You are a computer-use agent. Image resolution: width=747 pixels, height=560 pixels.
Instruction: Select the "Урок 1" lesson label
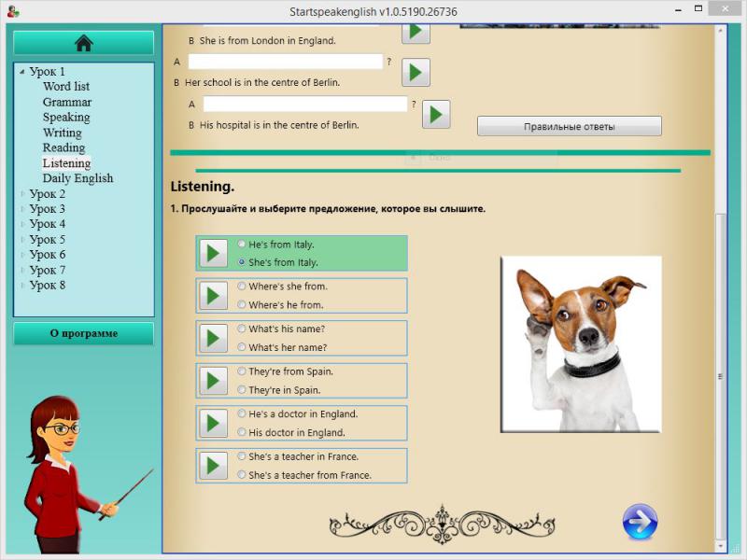click(x=48, y=72)
